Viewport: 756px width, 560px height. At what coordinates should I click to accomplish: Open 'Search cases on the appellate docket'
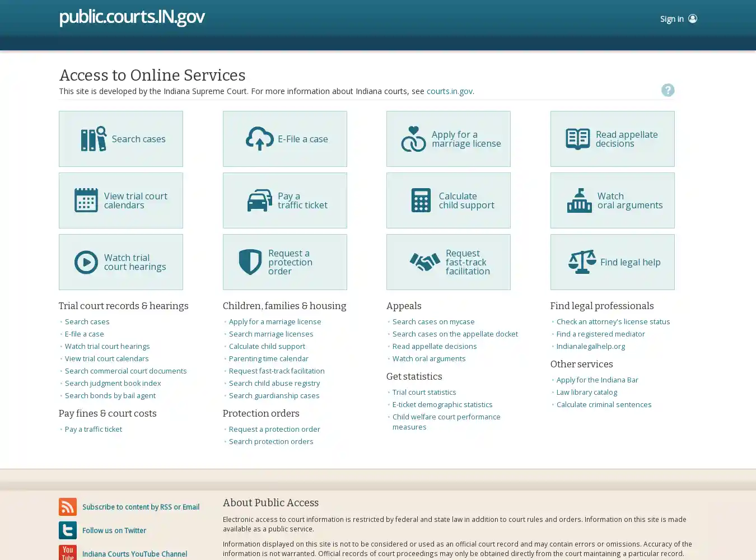tap(455, 334)
